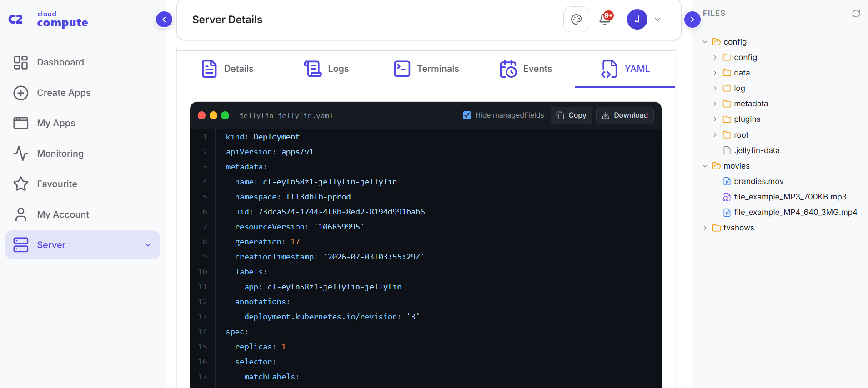Switch to the Logs tab
Viewport: 868px width, 388px height.
pyautogui.click(x=326, y=69)
